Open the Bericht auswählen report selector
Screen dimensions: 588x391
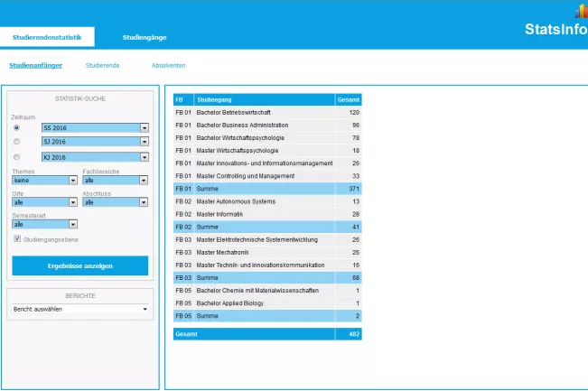80,309
